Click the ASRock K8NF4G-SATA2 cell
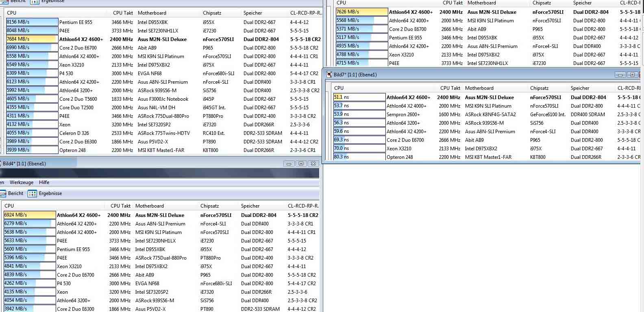The width and height of the screenshot is (644, 312). 490,115
